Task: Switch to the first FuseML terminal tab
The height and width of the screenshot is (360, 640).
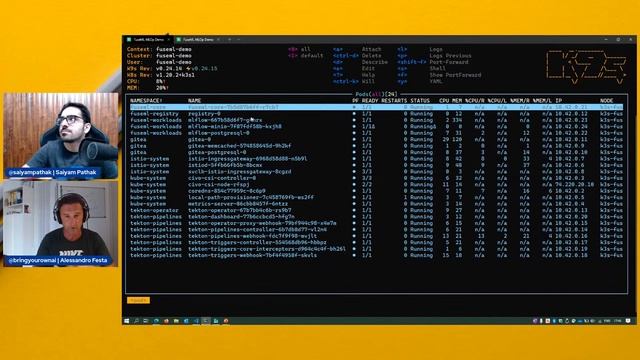Action: [x=148, y=40]
